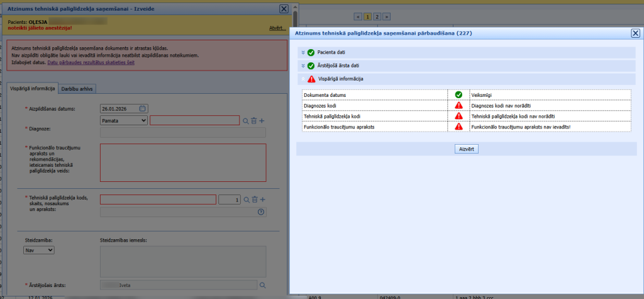Viewport: 644px width, 299px height.
Task: Delete diagnosis row with trash icon
Action: click(x=254, y=120)
